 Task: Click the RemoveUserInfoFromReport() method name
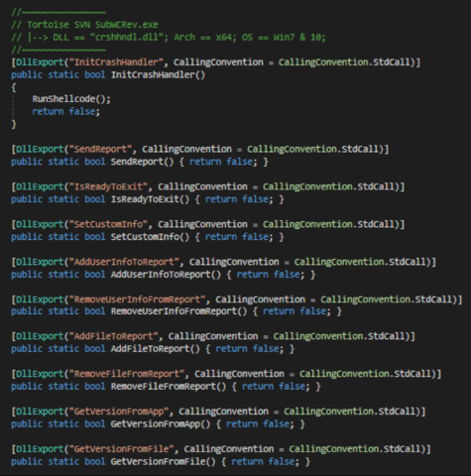[x=179, y=311]
